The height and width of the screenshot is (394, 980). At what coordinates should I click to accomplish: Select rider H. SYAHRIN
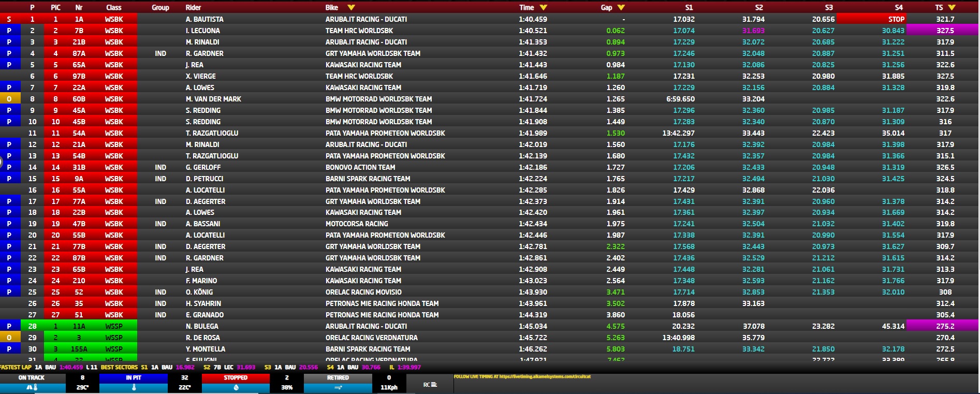203,303
